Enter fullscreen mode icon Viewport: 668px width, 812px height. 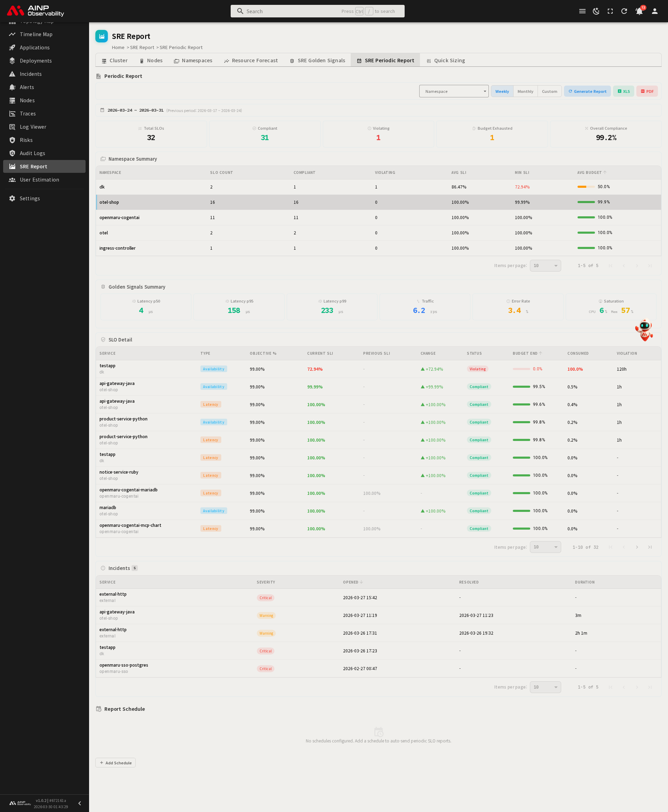[x=610, y=11]
